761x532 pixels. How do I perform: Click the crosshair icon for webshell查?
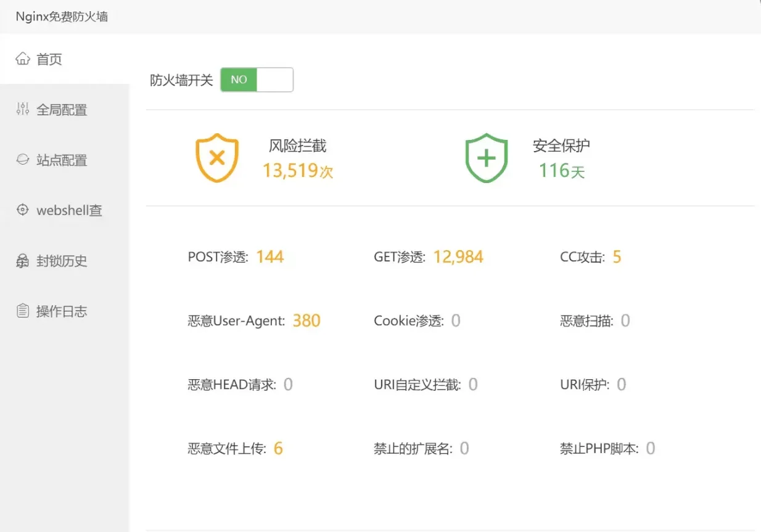[x=23, y=210]
